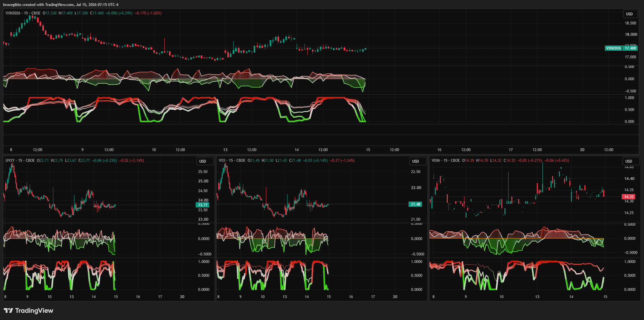Click the 21.00 value on VXX price scale
The width and height of the screenshot is (644, 320).
point(416,219)
